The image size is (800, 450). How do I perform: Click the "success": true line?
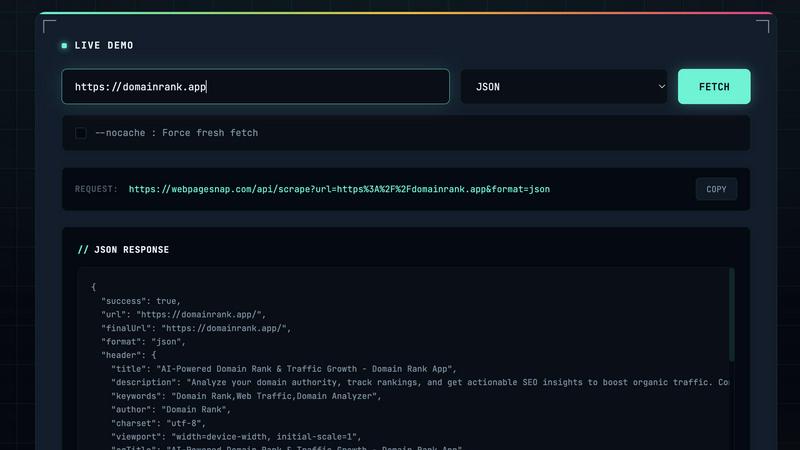[x=141, y=301]
